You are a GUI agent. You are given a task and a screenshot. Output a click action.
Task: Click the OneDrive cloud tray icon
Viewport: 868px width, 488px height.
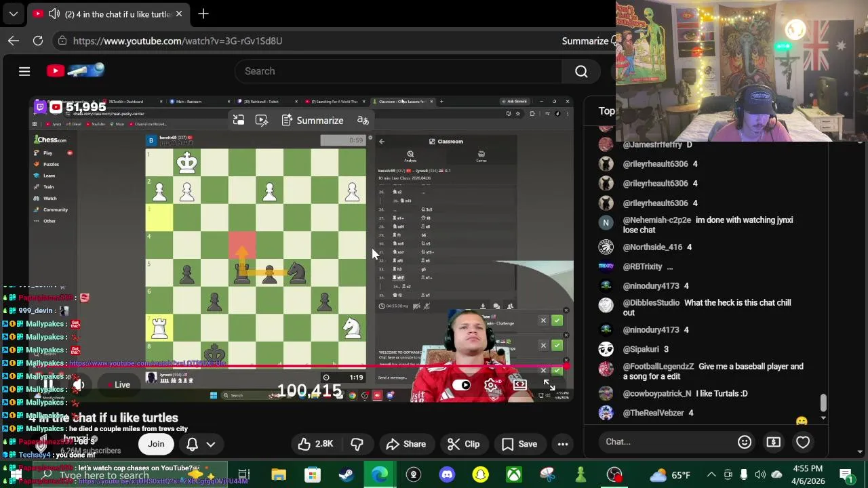click(776, 474)
